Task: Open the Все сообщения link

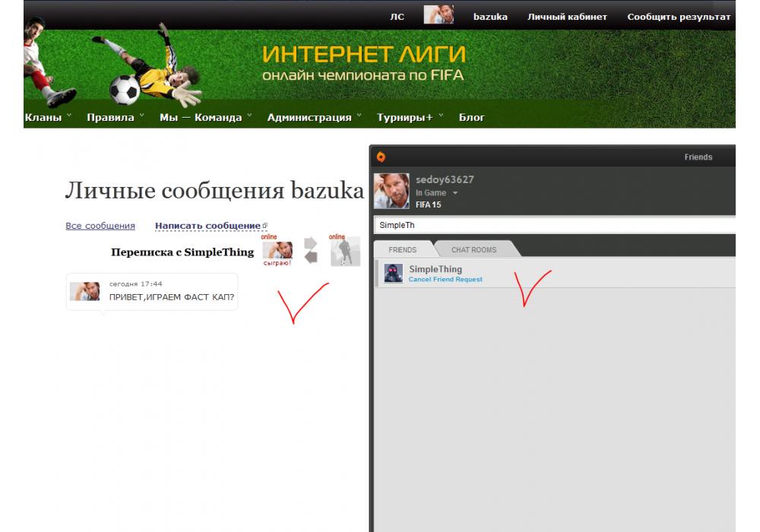Action: tap(100, 226)
